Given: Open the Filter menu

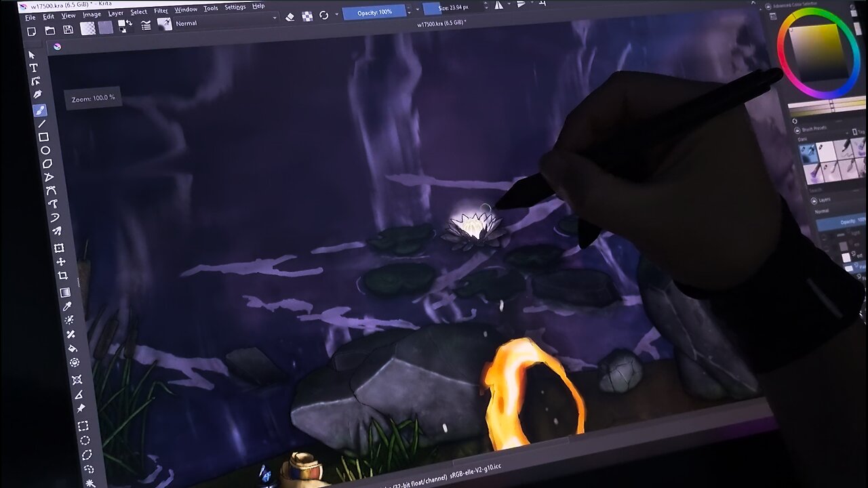Looking at the screenshot, I should 161,11.
